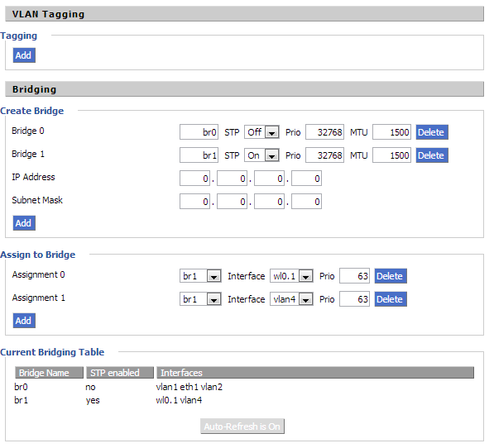Screen dimensions: 494x448
Task: Click Bridge 0 name field br0
Action: pyautogui.click(x=199, y=132)
